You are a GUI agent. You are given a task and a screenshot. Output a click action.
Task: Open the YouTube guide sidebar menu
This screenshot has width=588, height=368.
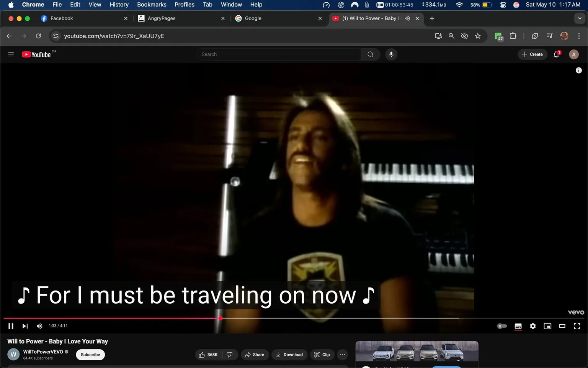click(11, 54)
